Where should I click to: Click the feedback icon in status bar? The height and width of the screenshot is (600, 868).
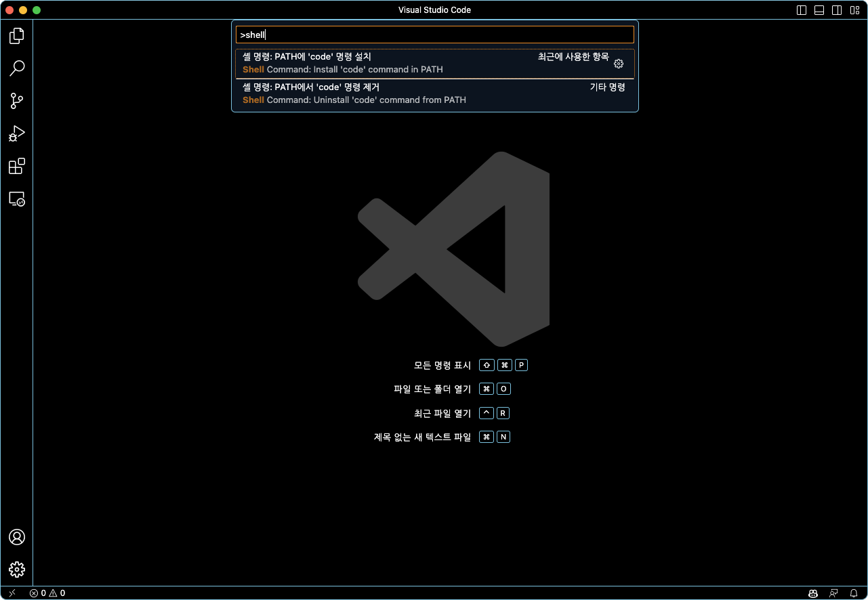pos(833,593)
